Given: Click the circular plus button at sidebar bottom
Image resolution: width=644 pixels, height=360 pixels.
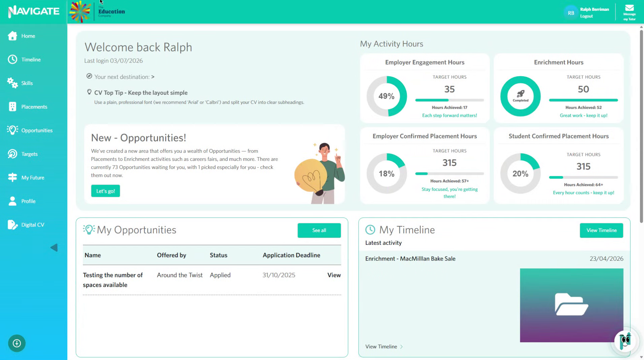Looking at the screenshot, I should pos(17,343).
